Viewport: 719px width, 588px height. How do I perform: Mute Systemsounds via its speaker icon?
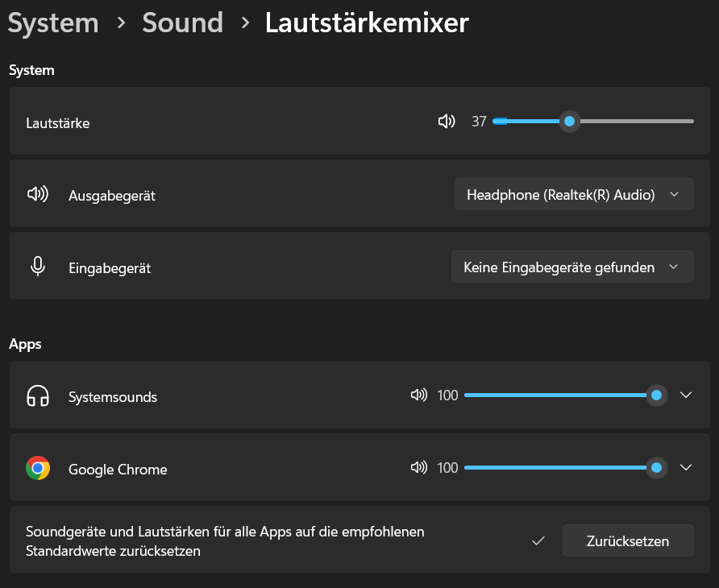click(x=418, y=395)
